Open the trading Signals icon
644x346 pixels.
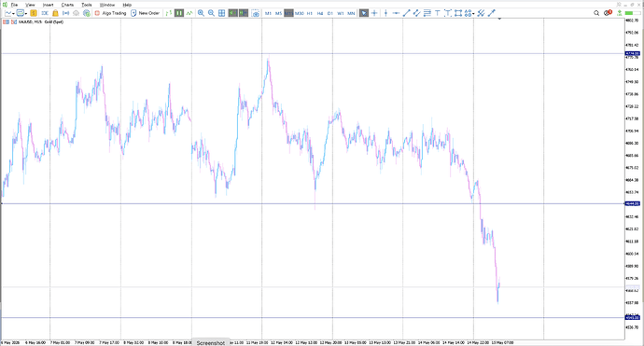(x=65, y=13)
